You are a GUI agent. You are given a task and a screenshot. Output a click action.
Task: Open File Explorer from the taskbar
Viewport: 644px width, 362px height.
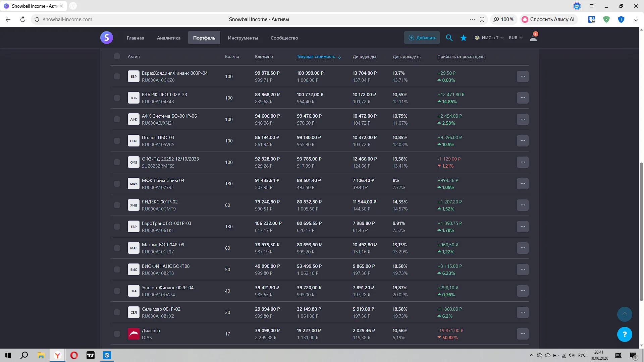pyautogui.click(x=41, y=355)
